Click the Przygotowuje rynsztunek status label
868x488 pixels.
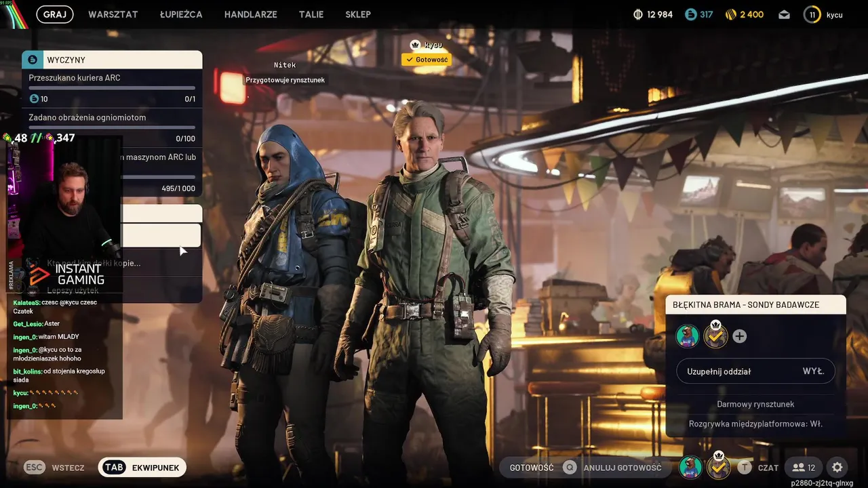285,80
